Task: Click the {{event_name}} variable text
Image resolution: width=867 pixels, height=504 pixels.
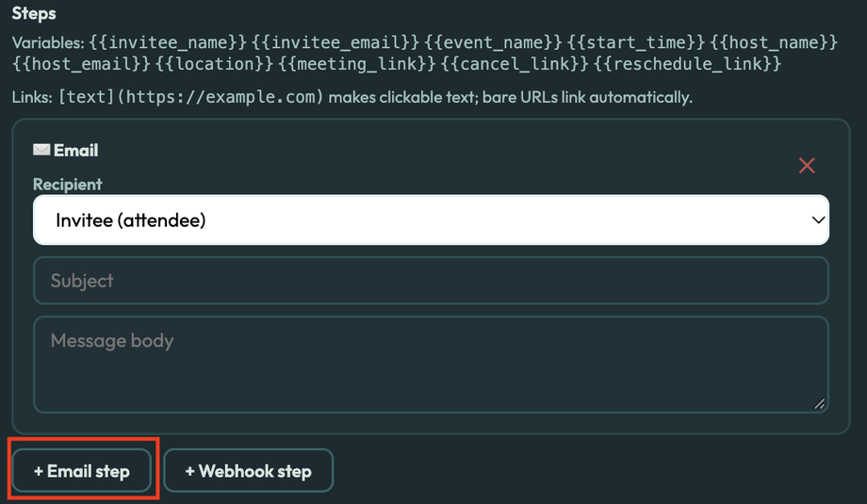Action: click(493, 42)
